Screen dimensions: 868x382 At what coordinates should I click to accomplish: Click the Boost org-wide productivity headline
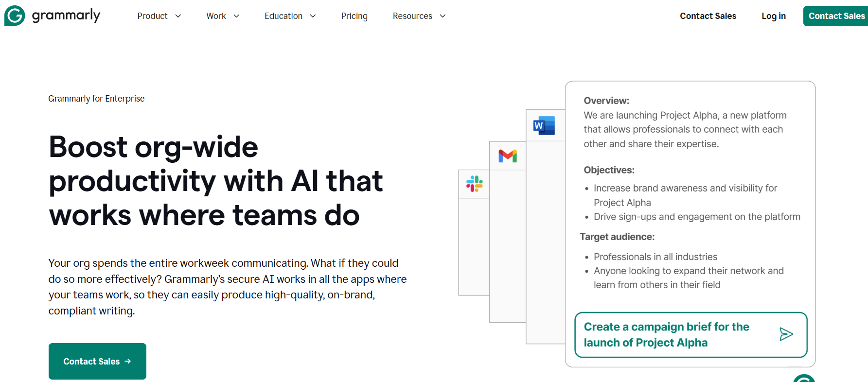(216, 181)
